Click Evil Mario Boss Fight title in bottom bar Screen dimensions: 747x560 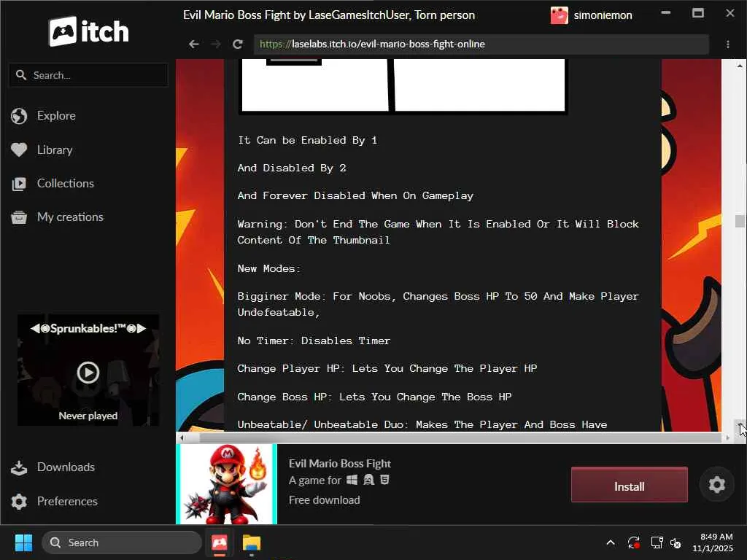tap(340, 463)
